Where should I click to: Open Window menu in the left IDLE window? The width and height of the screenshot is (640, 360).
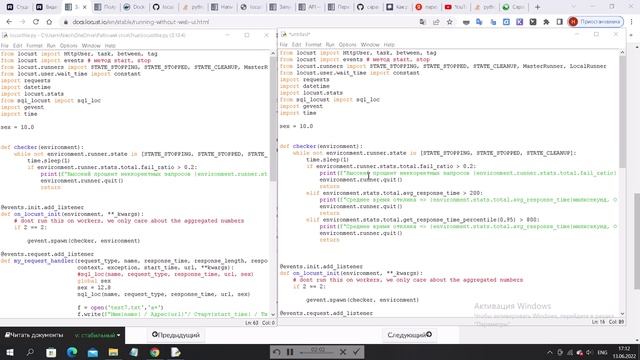(x=91, y=46)
